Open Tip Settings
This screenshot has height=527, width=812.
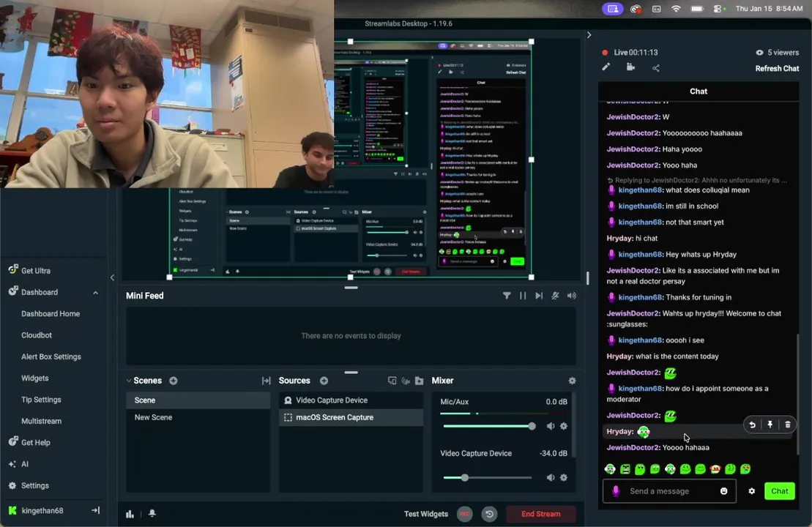pos(41,400)
